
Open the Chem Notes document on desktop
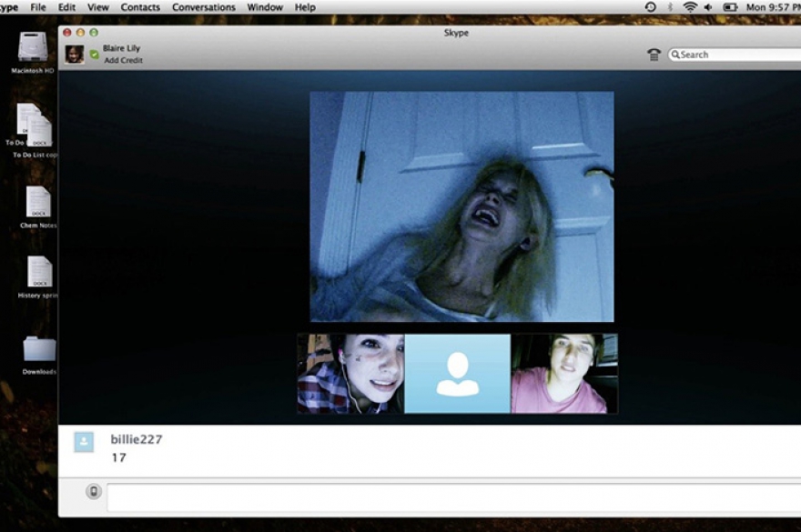(x=38, y=202)
